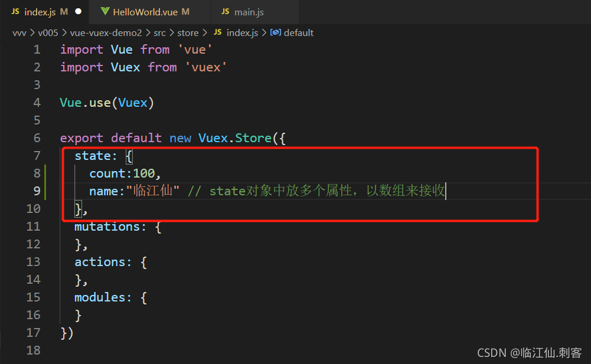591x364 pixels.
Task: Open the src breadcrumb segment
Action: click(159, 33)
